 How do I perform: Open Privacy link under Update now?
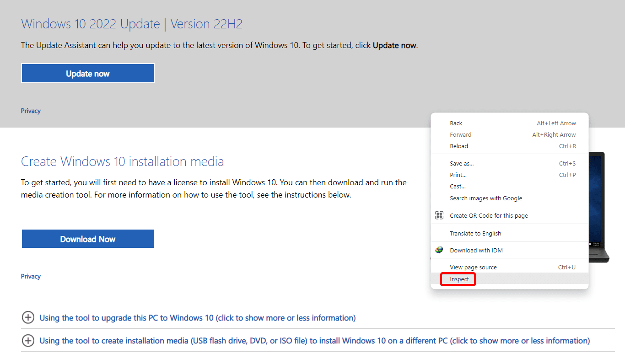(31, 111)
